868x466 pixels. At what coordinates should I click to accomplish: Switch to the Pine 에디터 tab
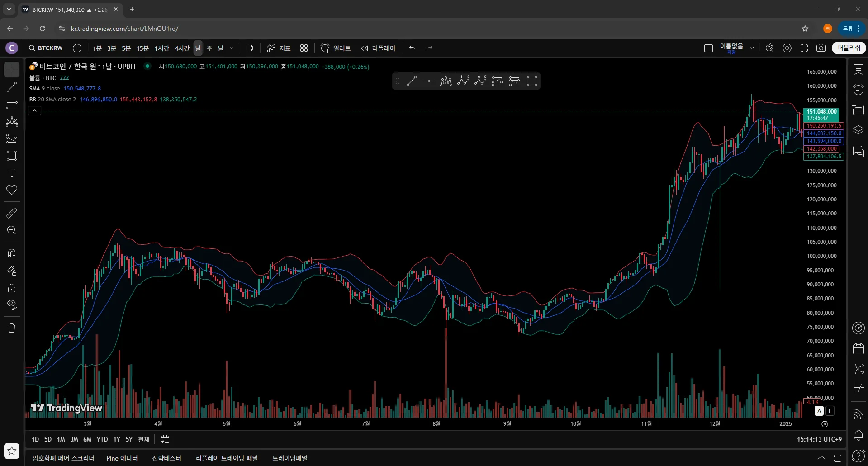122,458
